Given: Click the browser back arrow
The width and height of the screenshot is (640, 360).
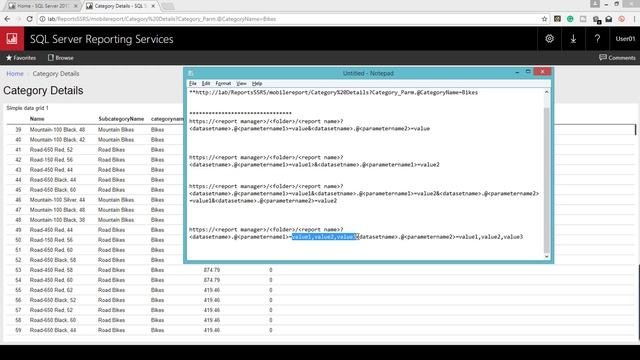Looking at the screenshot, I should [x=7, y=19].
